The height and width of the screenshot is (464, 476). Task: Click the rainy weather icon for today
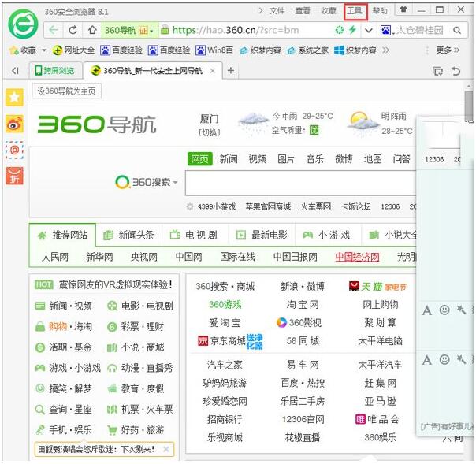253,124
